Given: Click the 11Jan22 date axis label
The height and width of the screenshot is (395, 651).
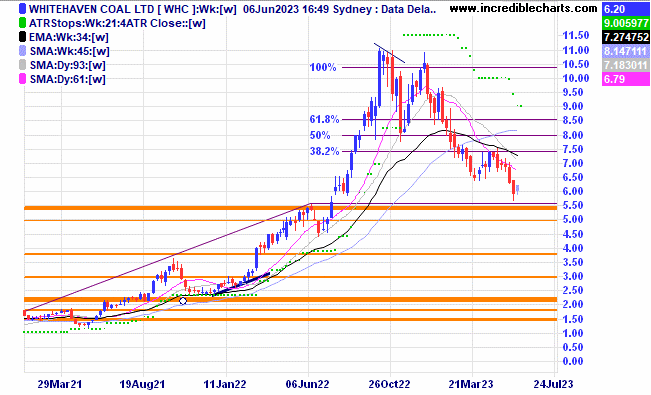Looking at the screenshot, I should click(x=225, y=384).
